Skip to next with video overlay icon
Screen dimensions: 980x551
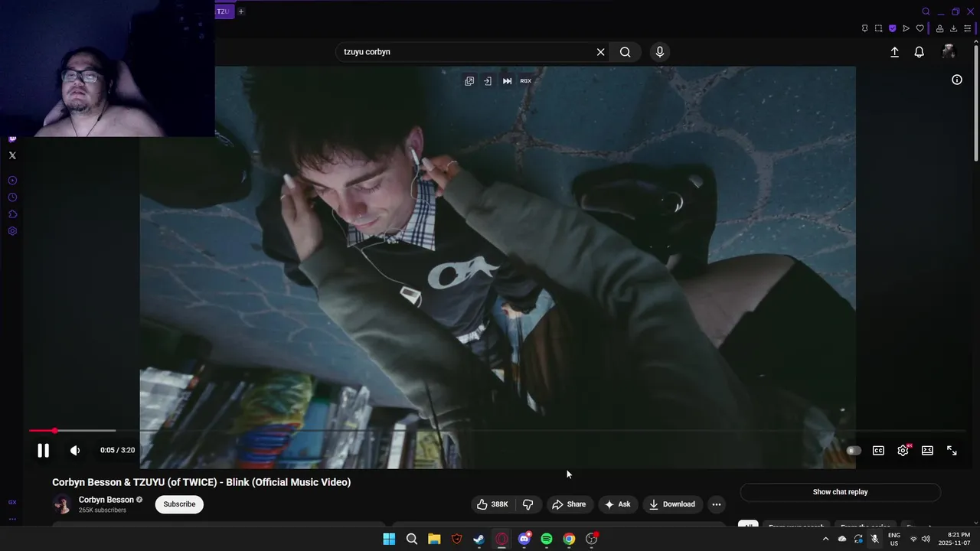coord(507,81)
